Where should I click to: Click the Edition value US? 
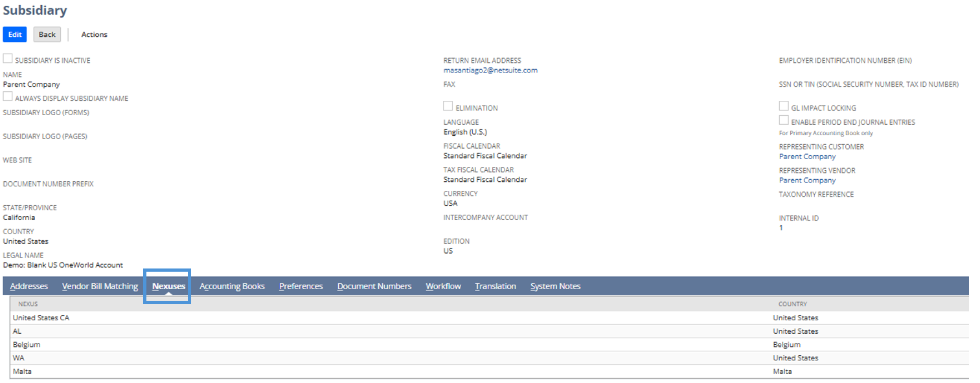pyautogui.click(x=448, y=251)
